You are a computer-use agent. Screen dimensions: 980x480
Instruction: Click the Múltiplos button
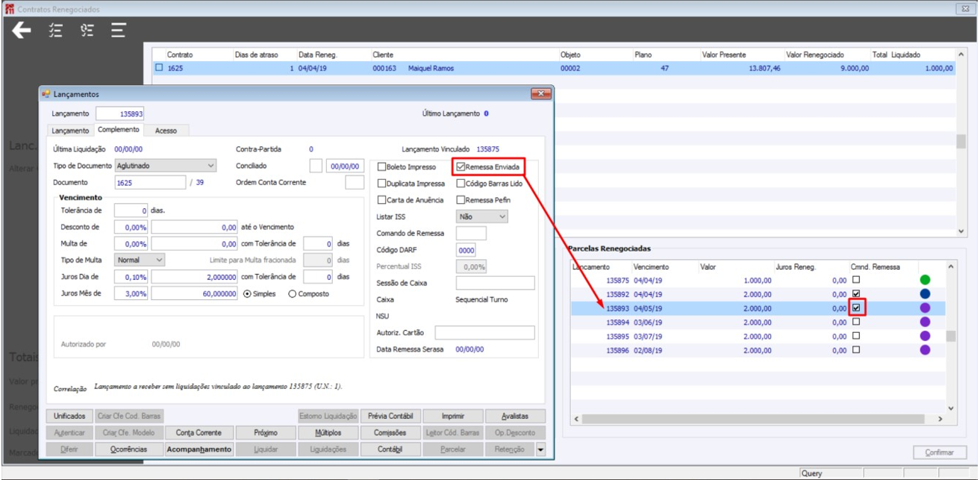point(328,432)
